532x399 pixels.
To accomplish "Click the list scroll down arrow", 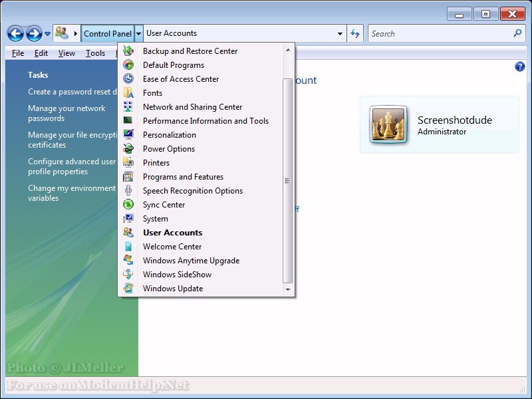I will click(x=288, y=289).
